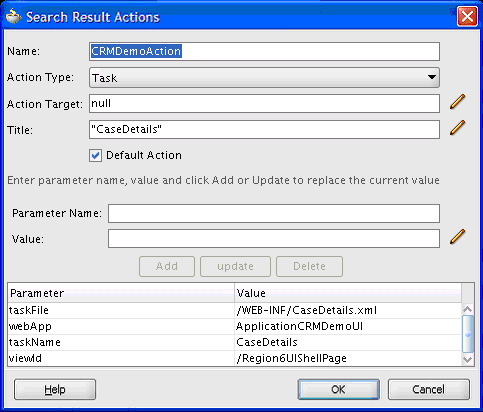Image resolution: width=483 pixels, height=412 pixels.
Task: Click the Help button
Action: point(55,389)
